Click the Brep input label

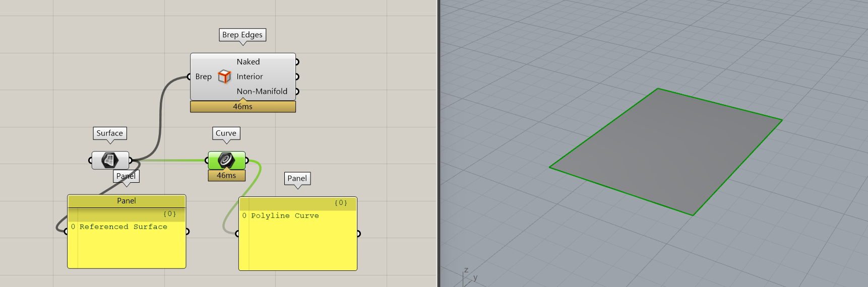coord(203,77)
